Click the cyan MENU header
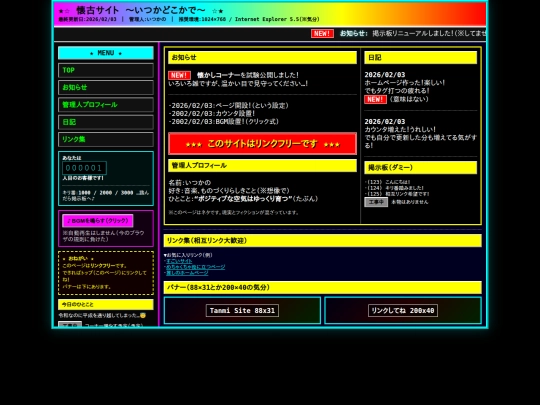This screenshot has height=405, width=540. (x=106, y=53)
